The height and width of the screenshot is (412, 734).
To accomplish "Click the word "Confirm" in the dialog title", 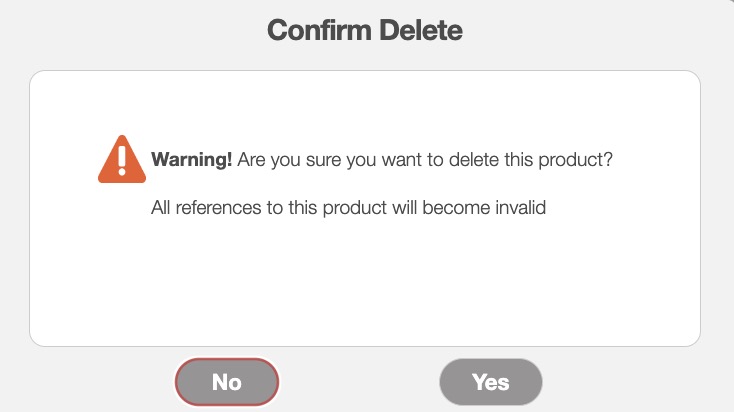I will [320, 31].
